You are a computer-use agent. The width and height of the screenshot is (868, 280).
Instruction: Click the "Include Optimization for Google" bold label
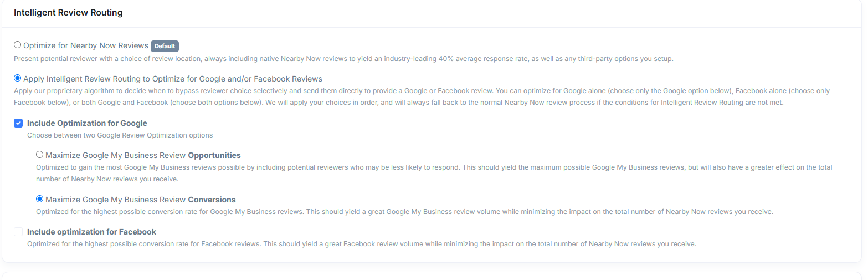click(x=87, y=123)
